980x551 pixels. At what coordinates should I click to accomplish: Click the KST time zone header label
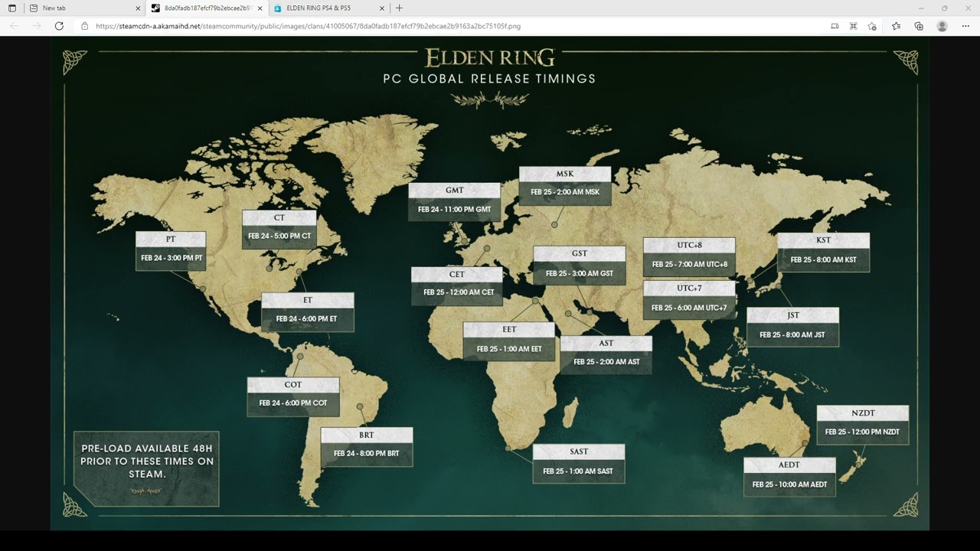pyautogui.click(x=824, y=240)
